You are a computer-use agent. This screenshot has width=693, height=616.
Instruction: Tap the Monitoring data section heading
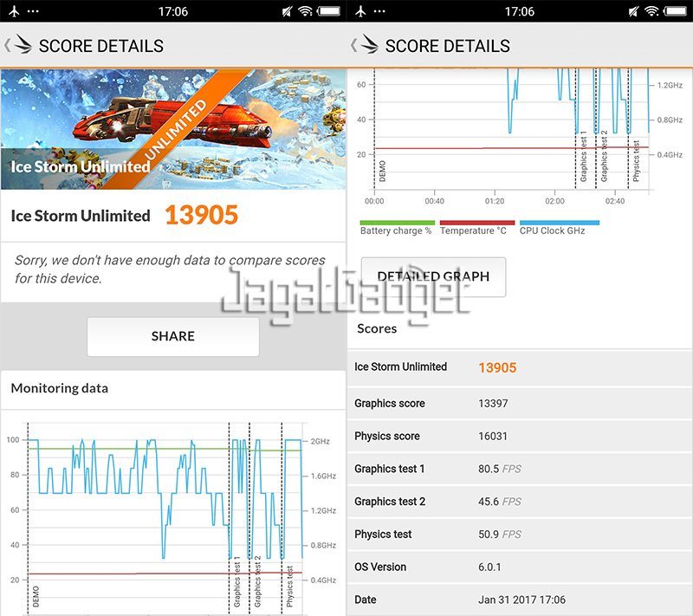point(60,389)
